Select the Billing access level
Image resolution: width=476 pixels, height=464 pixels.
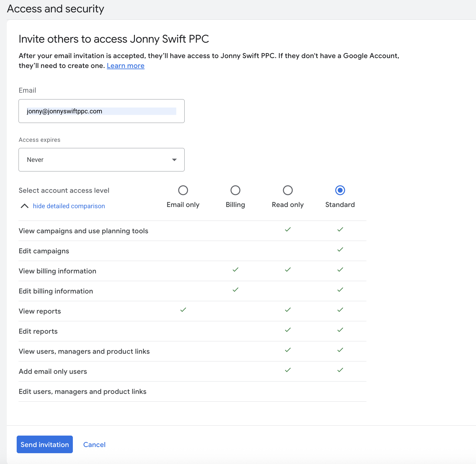tap(235, 190)
